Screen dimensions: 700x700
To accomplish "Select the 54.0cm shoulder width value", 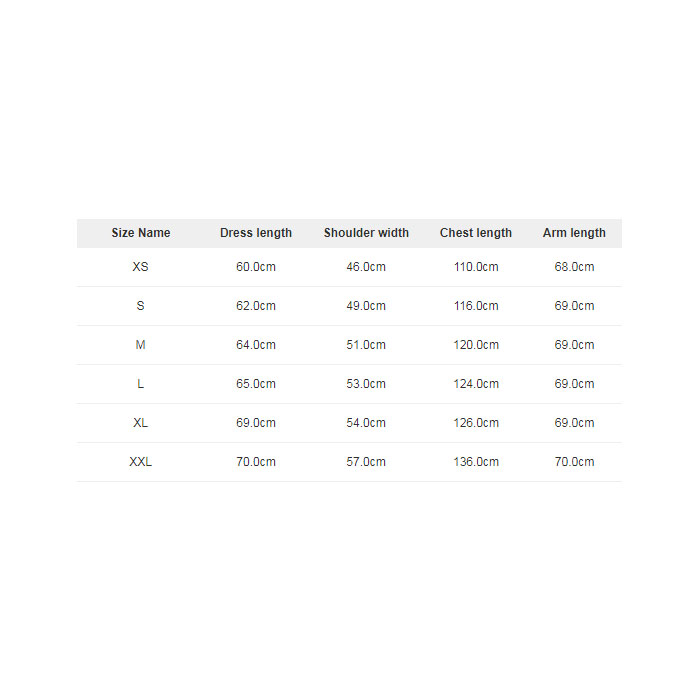I will pos(366,423).
